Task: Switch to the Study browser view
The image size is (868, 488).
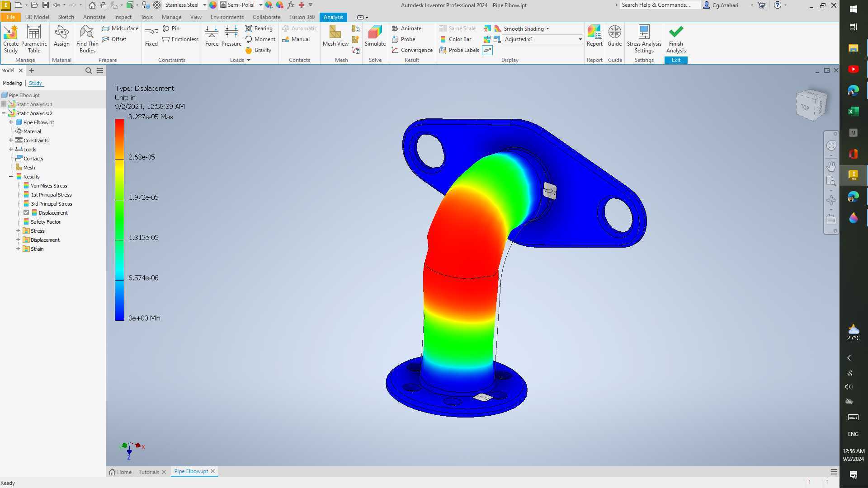Action: coord(35,83)
